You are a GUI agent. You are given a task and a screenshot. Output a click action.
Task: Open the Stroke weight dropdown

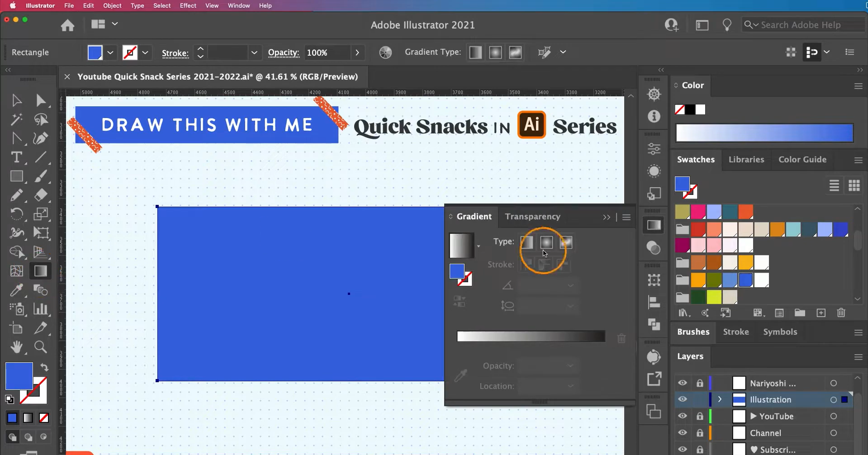[255, 52]
